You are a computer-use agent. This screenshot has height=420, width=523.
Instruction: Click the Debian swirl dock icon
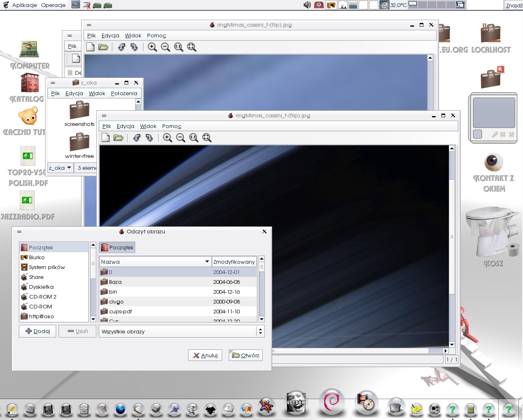pyautogui.click(x=331, y=401)
